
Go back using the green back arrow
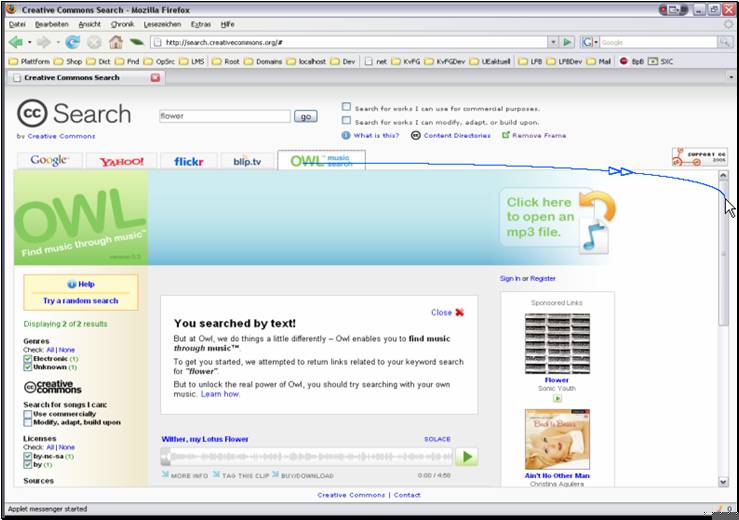[x=15, y=42]
